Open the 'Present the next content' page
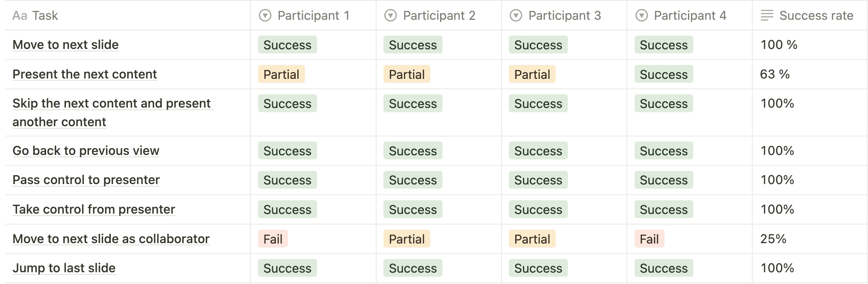This screenshot has width=868, height=284. click(85, 74)
